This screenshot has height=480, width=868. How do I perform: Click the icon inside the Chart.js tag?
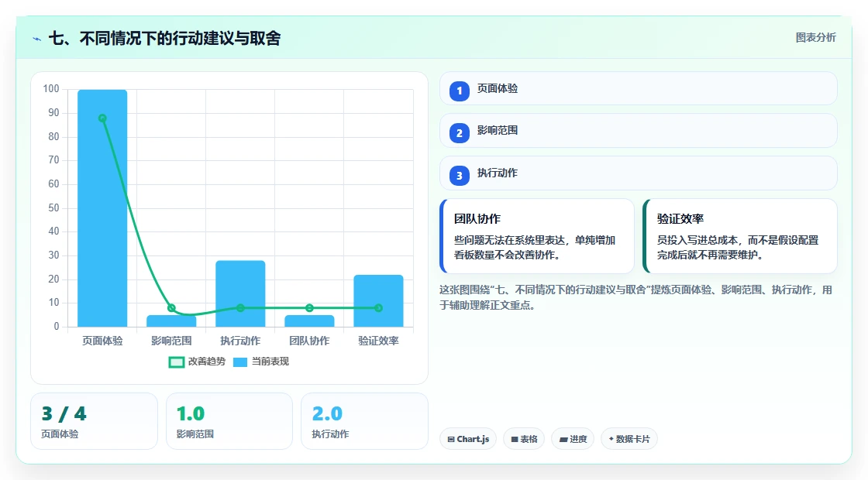[451, 439]
